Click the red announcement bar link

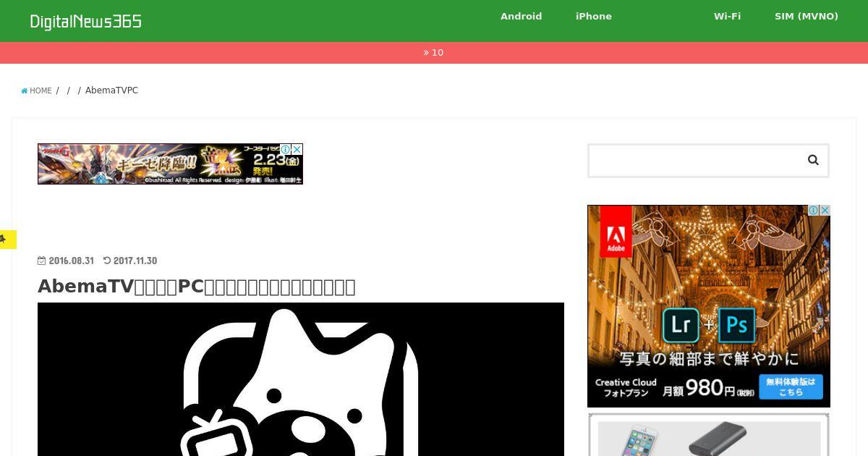[433, 53]
